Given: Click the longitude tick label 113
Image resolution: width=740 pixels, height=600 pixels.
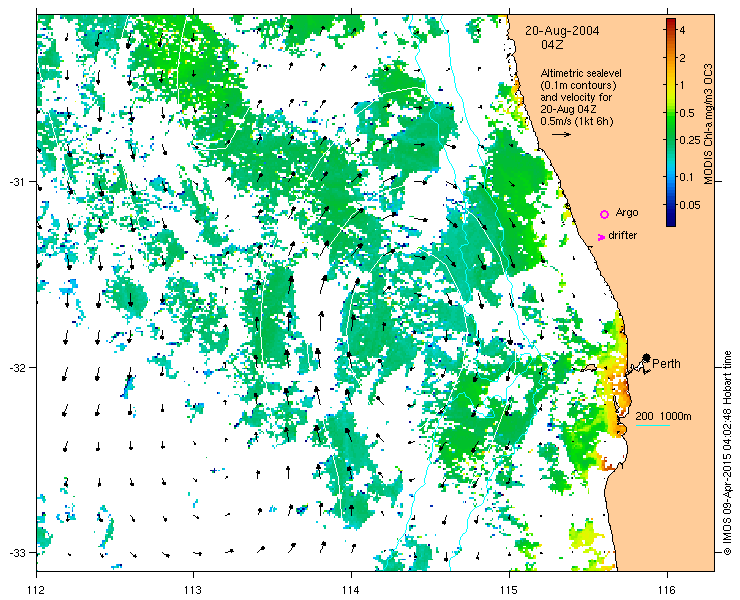Looking at the screenshot, I should pyautogui.click(x=193, y=590).
